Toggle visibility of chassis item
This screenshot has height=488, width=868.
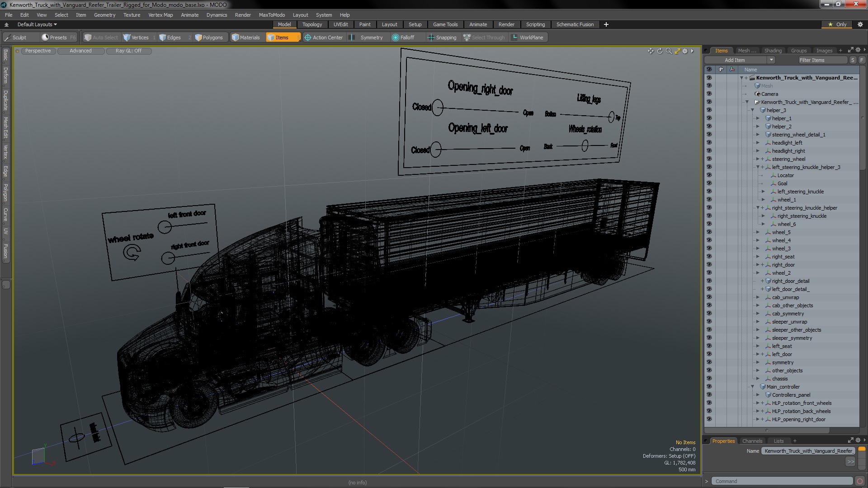tap(709, 379)
